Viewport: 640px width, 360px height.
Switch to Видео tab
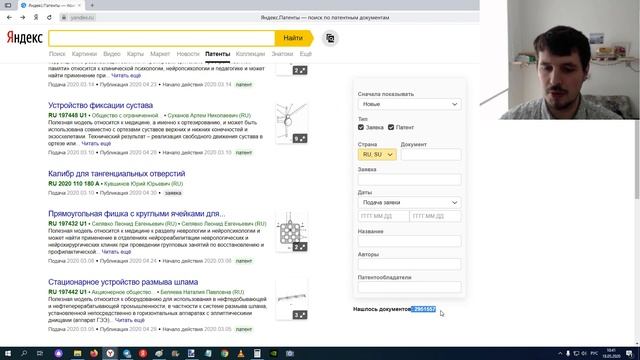click(x=112, y=54)
